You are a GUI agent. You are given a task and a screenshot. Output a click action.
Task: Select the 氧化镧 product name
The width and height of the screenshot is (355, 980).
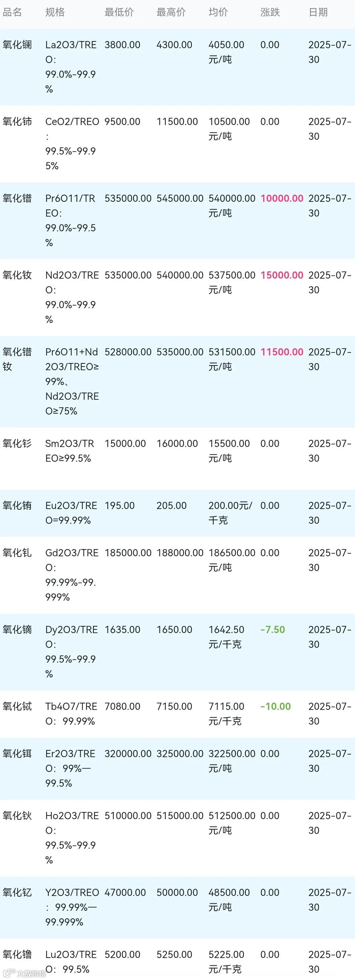pos(17,45)
